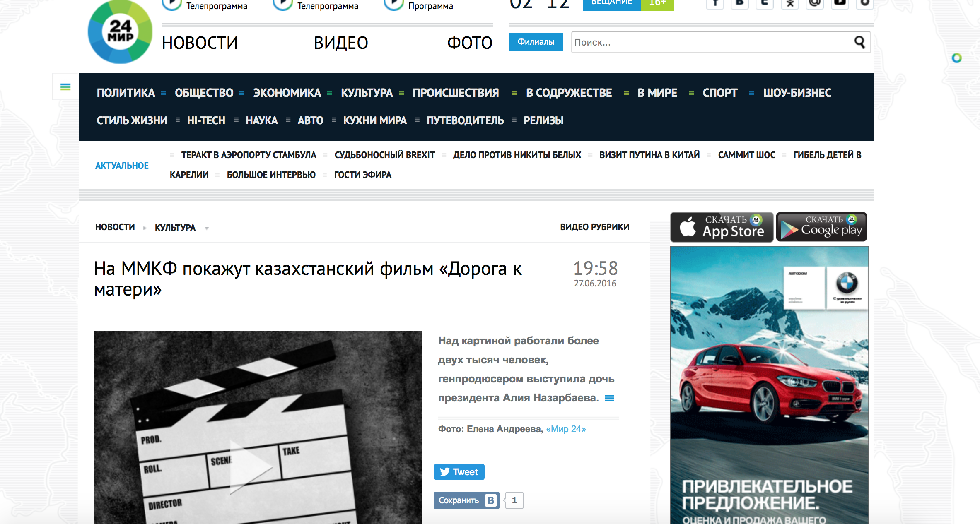Select НАУКА in the navigation bar

262,120
